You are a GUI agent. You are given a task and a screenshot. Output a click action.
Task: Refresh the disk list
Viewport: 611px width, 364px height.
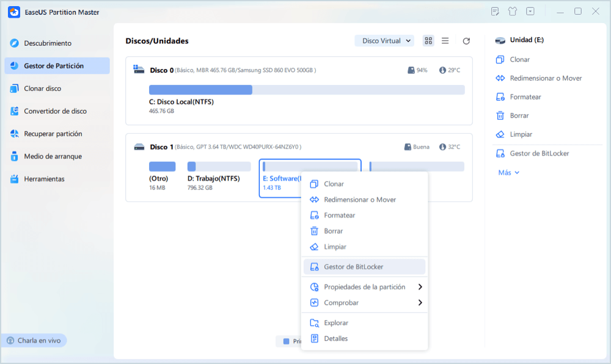tap(466, 41)
